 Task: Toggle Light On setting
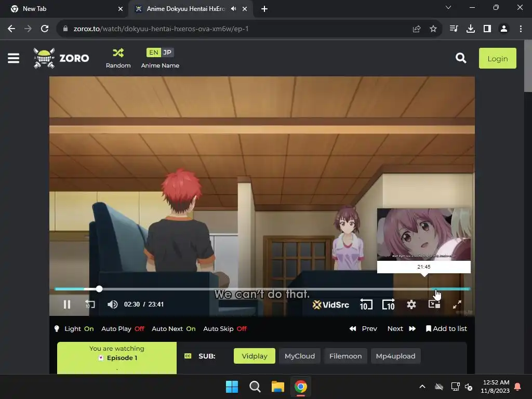(x=74, y=328)
